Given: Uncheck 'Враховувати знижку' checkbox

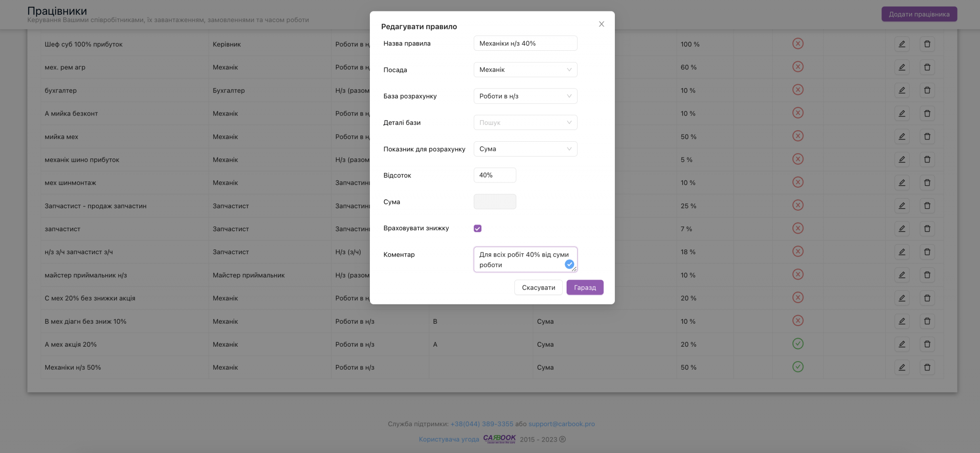Looking at the screenshot, I should pos(478,228).
